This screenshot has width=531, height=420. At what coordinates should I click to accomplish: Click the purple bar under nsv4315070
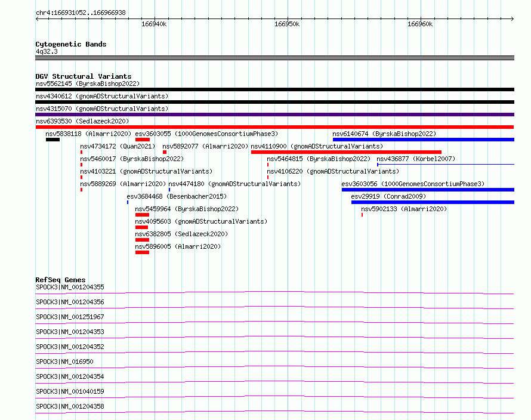[x=274, y=115]
